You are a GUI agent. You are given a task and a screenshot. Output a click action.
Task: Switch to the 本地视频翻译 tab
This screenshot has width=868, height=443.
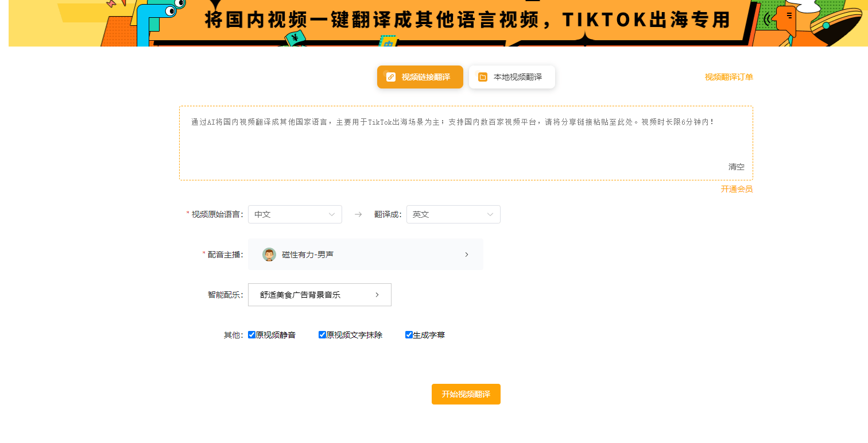click(511, 76)
